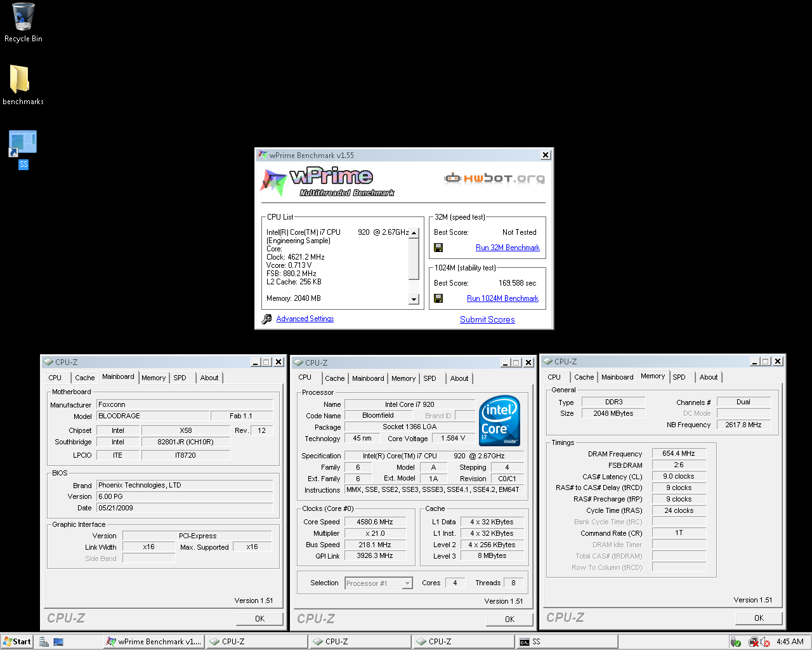Click the first quick launch icon beside Start
This screenshot has height=650, width=812.
point(44,642)
